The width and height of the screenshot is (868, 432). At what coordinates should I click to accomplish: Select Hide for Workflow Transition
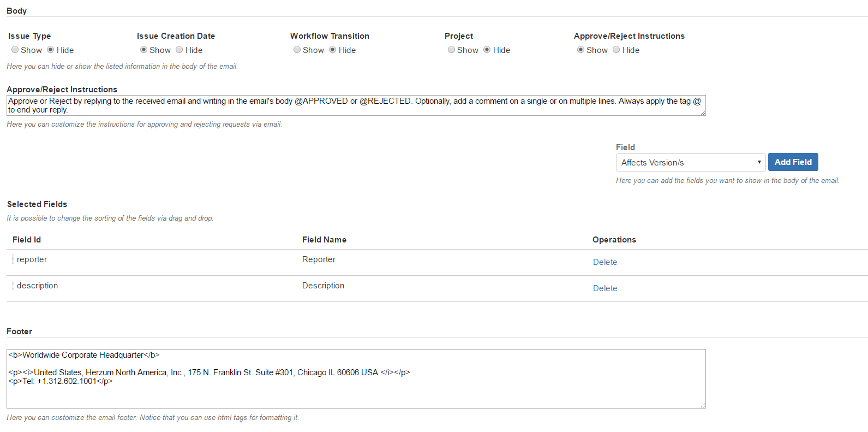pos(332,50)
